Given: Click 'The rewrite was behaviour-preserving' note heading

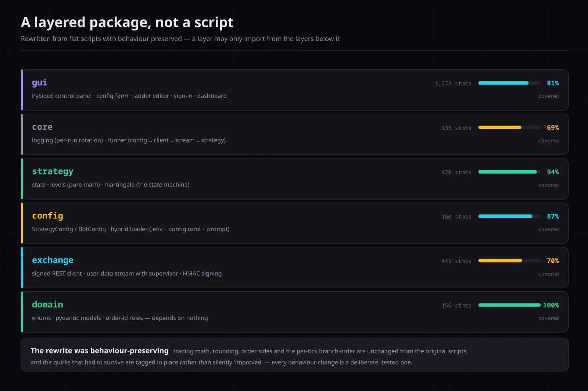Looking at the screenshot, I should [x=100, y=351].
